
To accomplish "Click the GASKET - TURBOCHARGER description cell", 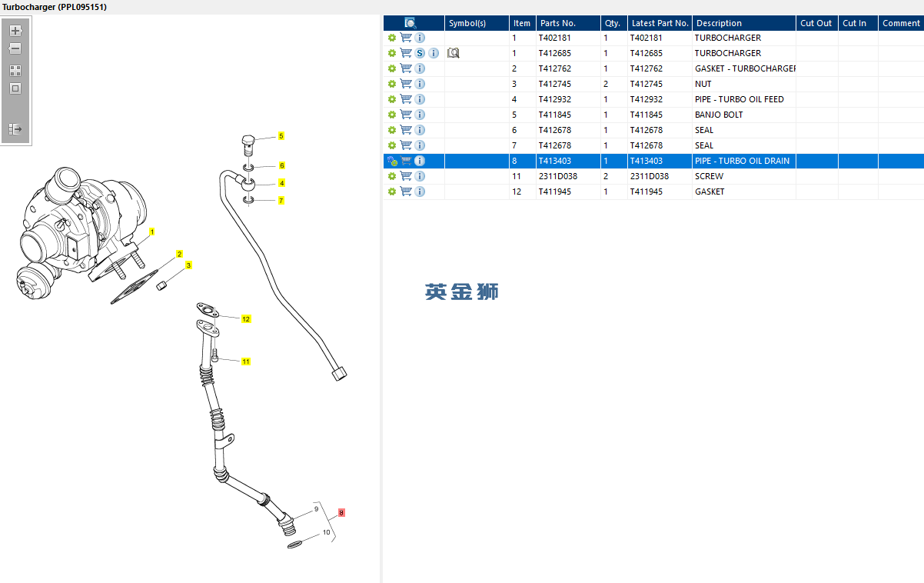I will pyautogui.click(x=745, y=68).
